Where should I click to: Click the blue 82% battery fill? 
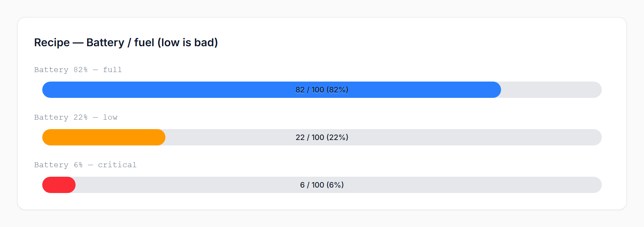(170, 90)
